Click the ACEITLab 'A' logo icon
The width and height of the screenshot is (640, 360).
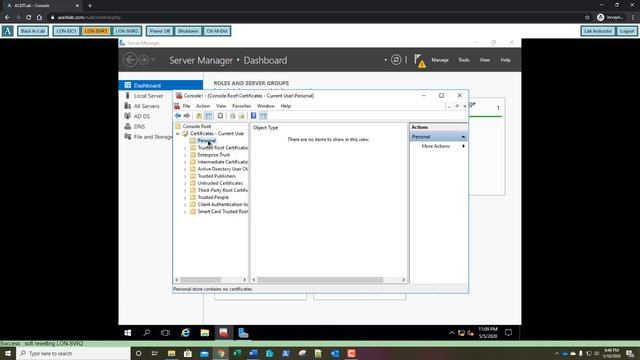click(x=8, y=31)
